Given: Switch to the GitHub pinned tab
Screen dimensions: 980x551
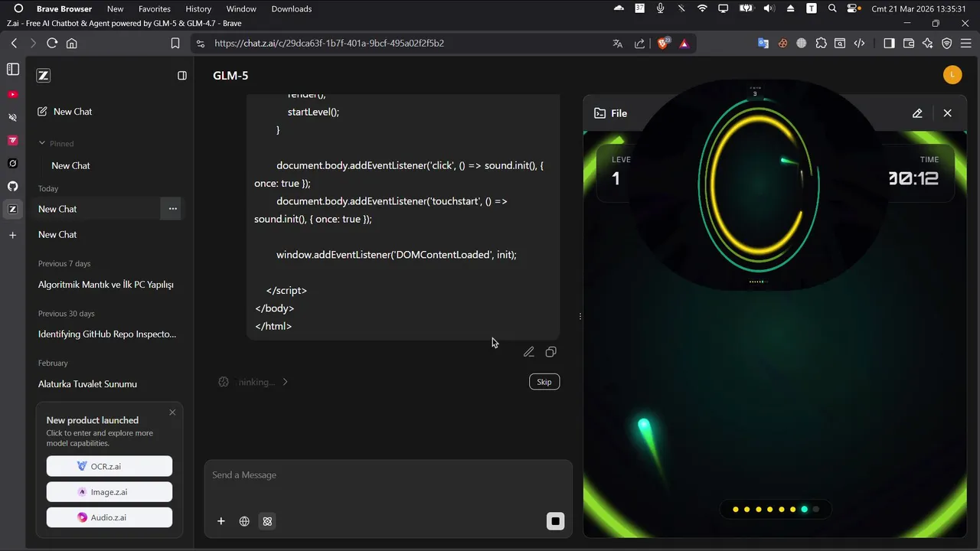Looking at the screenshot, I should coord(12,186).
